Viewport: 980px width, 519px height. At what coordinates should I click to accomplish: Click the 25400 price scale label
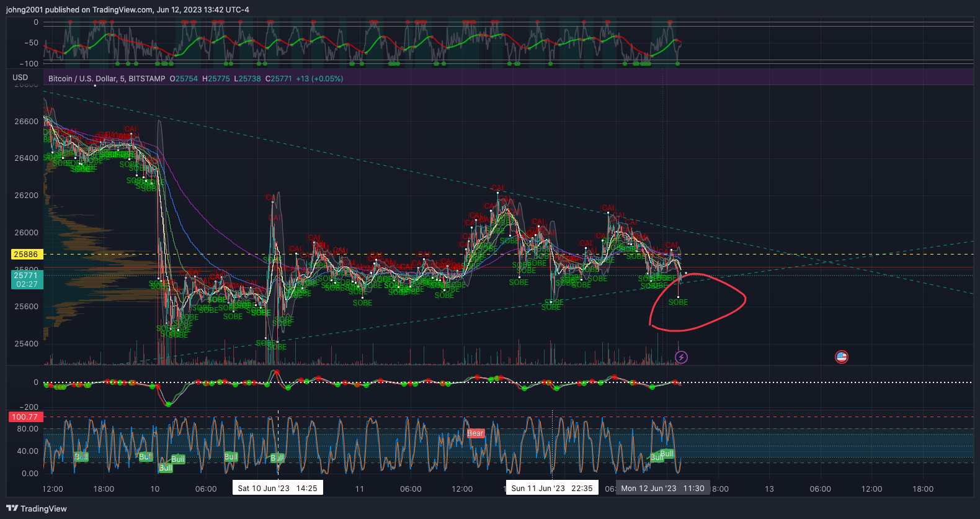[26, 344]
